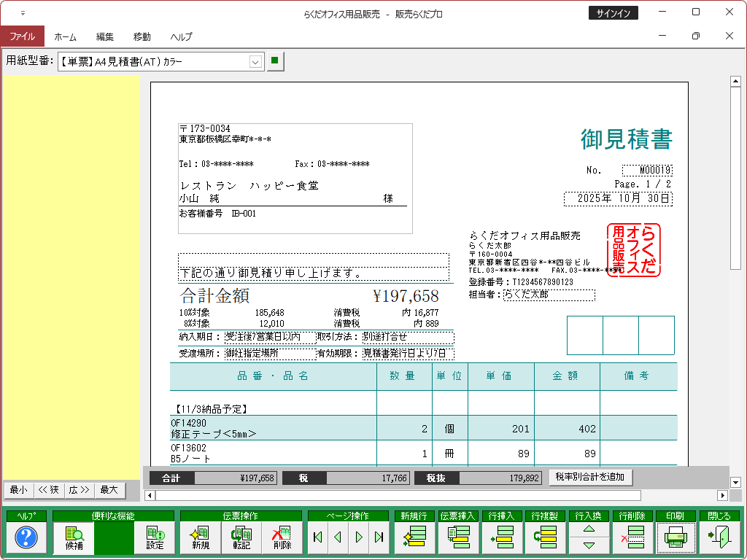
Task: Go to the last page
Action: [x=379, y=538]
